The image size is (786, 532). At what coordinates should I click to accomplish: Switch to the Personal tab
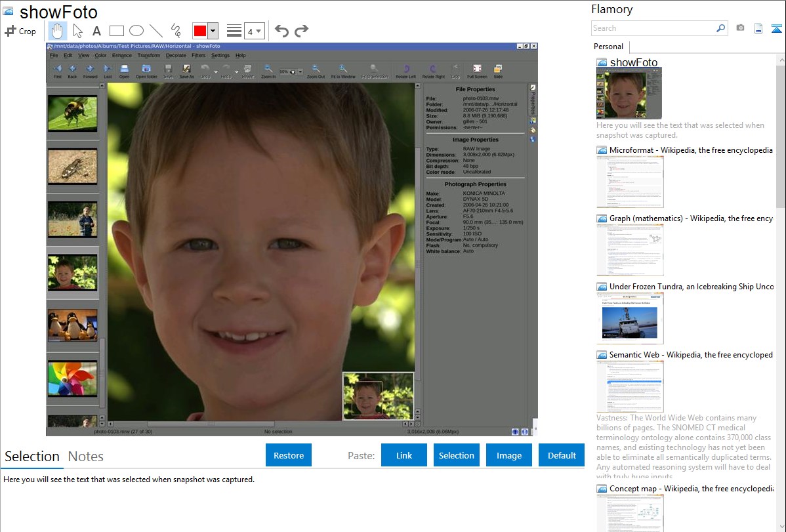[x=609, y=47]
